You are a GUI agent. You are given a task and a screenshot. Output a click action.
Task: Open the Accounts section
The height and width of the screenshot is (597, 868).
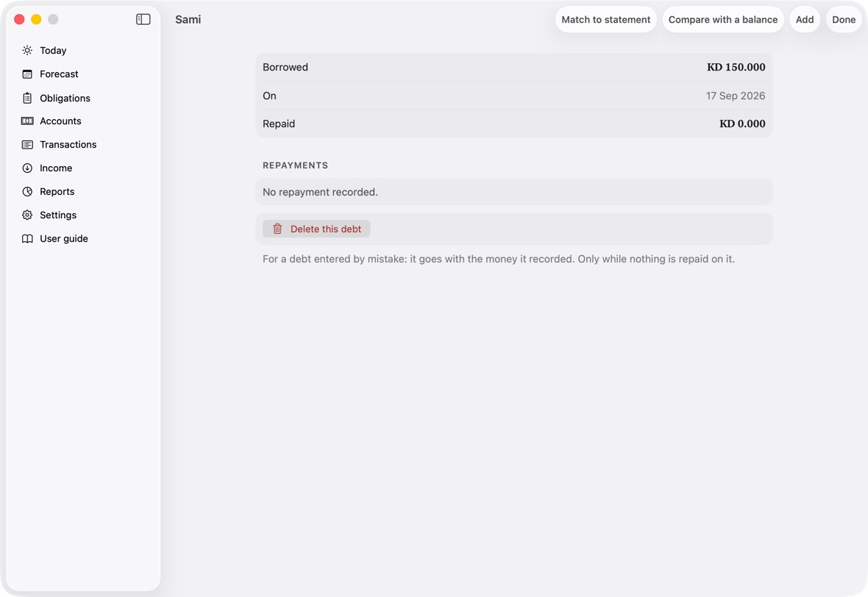(60, 121)
